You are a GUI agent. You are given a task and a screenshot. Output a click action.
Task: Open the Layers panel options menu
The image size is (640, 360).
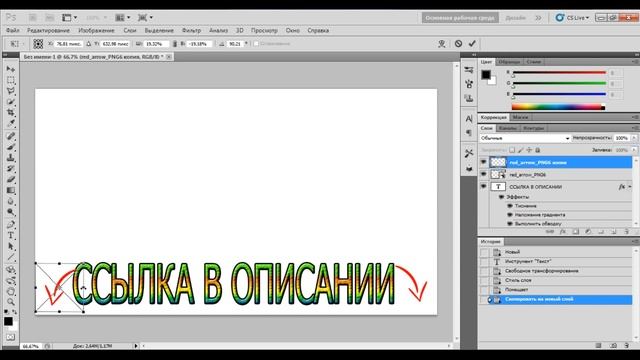635,128
